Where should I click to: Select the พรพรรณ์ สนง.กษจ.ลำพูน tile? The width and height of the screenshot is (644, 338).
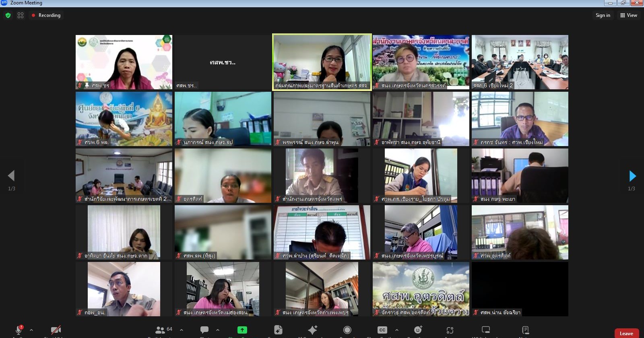322,119
